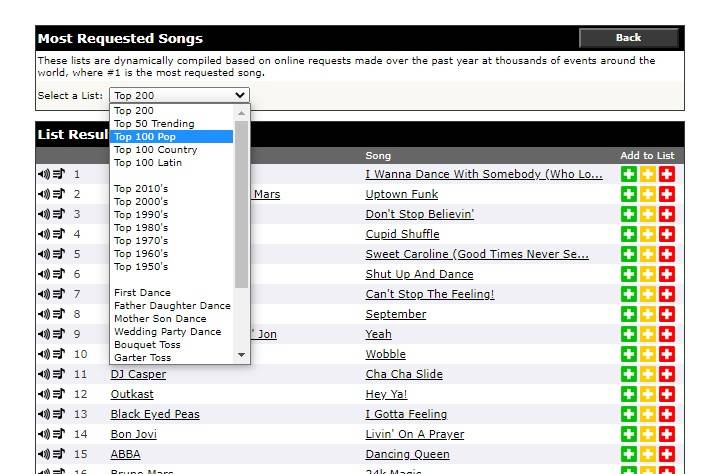This screenshot has height=474, width=711.
Task: Choose Bouquet Toss option
Action: pos(171,345)
